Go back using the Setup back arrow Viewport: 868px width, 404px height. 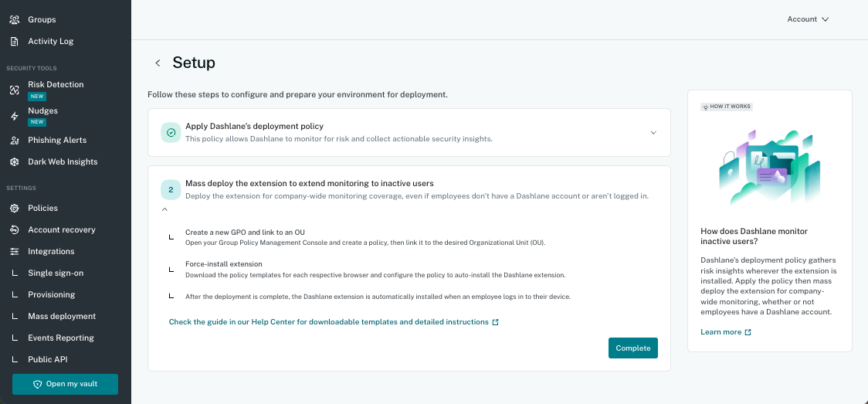pyautogui.click(x=158, y=63)
